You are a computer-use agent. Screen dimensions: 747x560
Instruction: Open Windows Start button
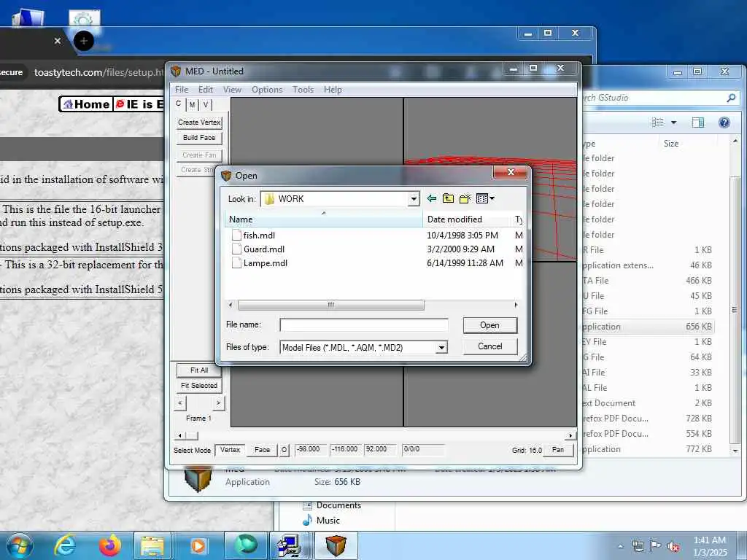[19, 545]
